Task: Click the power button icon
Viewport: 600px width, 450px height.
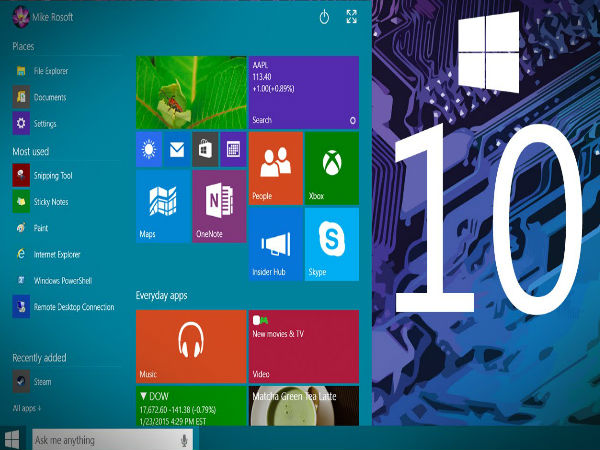Action: pos(324,17)
